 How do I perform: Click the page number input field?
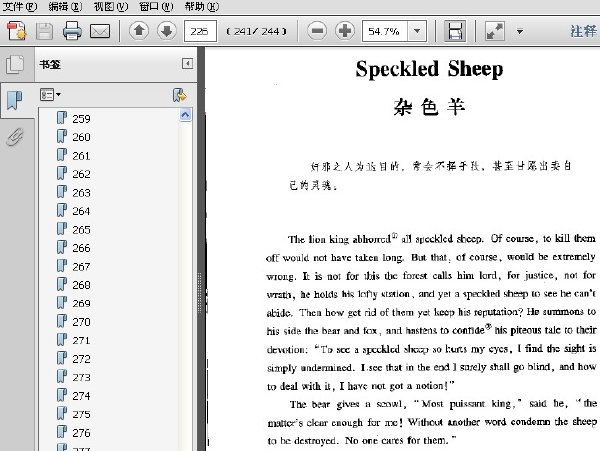200,31
